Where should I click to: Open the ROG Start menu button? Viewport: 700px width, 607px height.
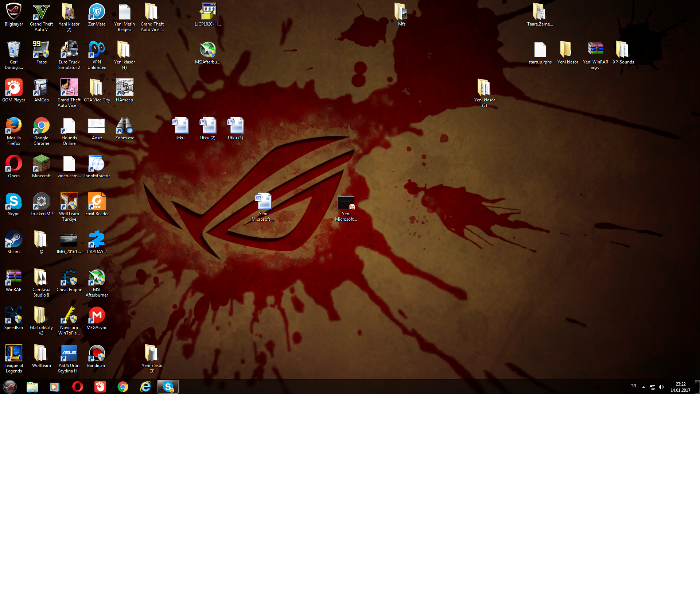click(x=10, y=387)
